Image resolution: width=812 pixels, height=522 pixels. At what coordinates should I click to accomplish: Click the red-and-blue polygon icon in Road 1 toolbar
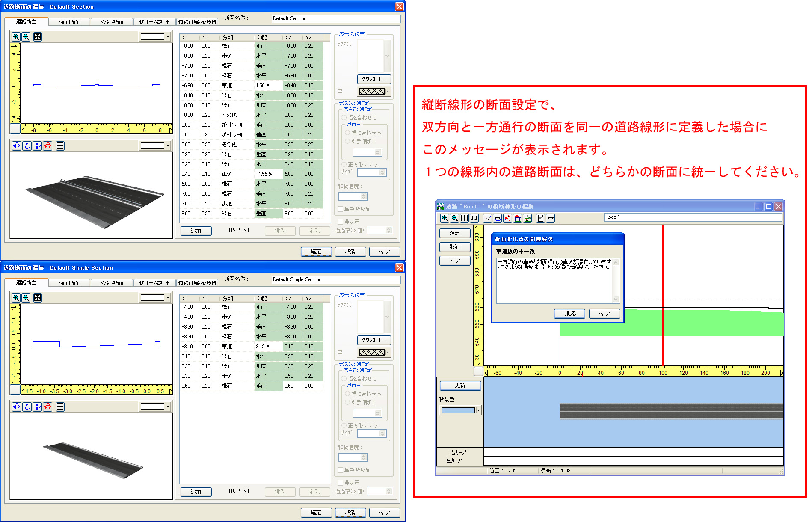(x=508, y=218)
